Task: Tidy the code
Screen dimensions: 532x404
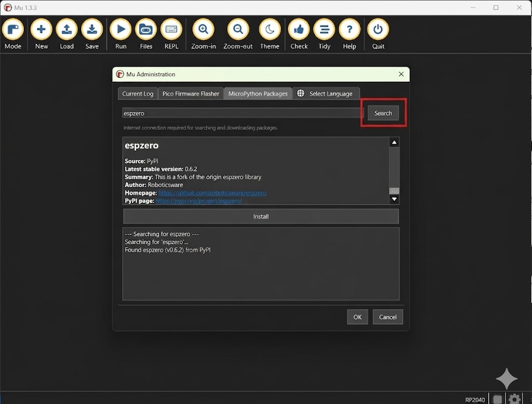Action: click(x=324, y=34)
